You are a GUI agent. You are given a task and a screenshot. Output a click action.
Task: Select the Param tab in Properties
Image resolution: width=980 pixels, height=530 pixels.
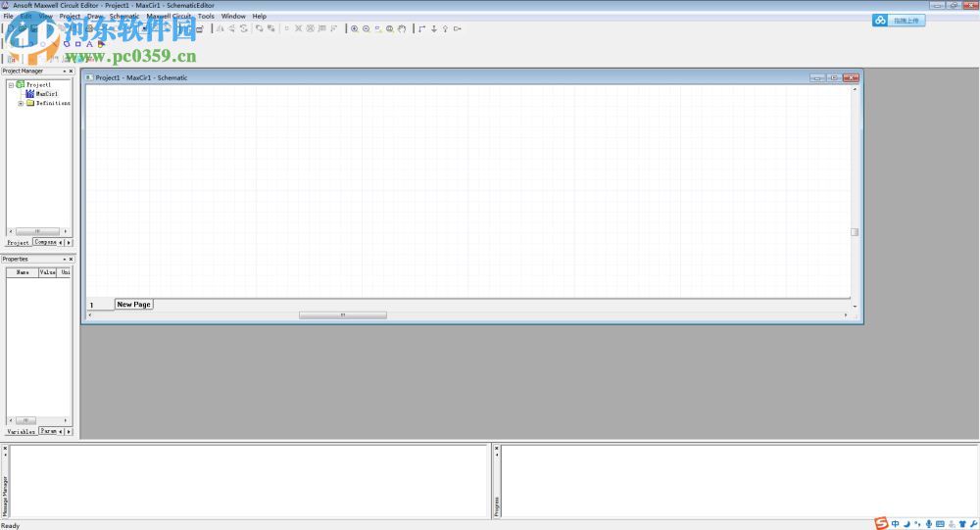point(48,431)
